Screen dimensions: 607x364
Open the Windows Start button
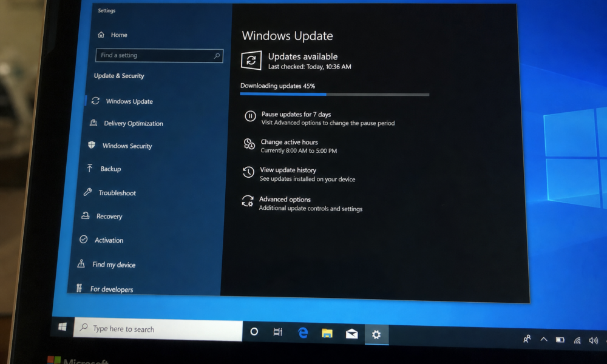(x=63, y=327)
